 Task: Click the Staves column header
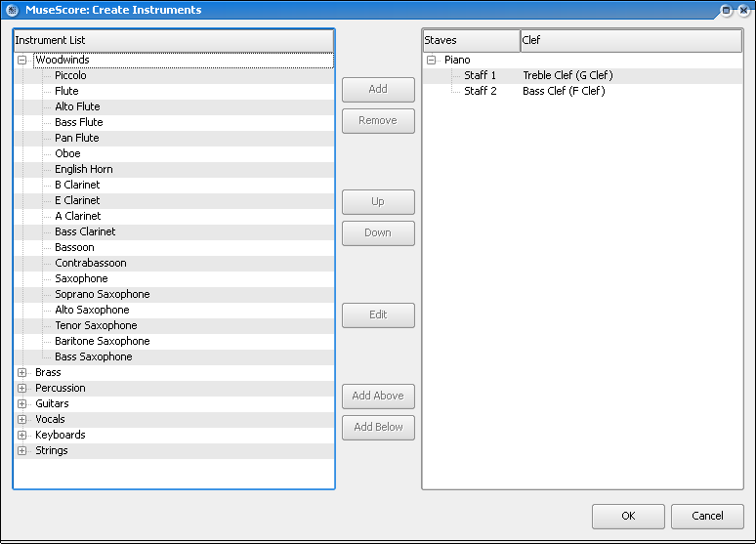471,40
